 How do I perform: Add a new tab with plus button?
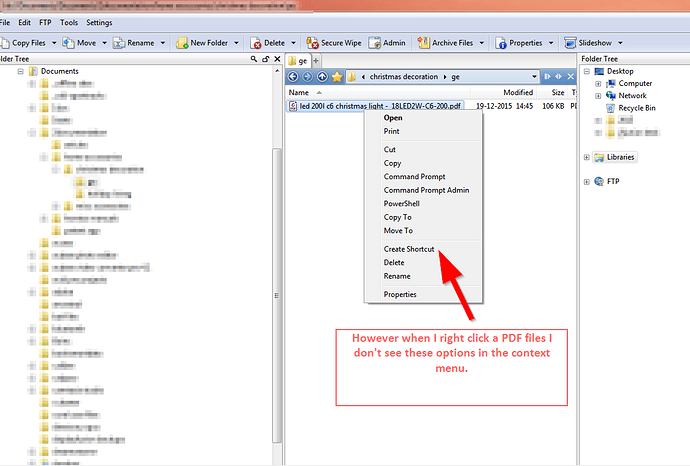pos(316,61)
